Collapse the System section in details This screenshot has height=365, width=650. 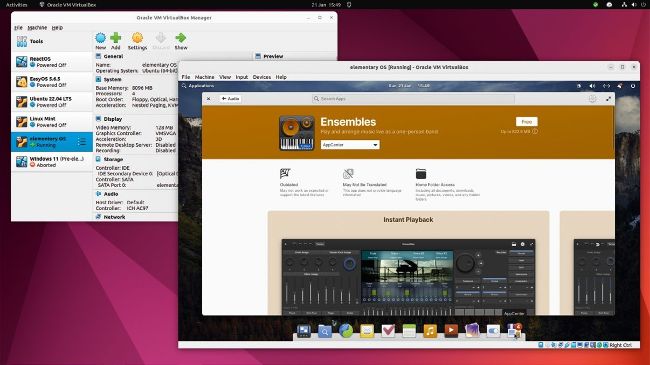[x=98, y=79]
